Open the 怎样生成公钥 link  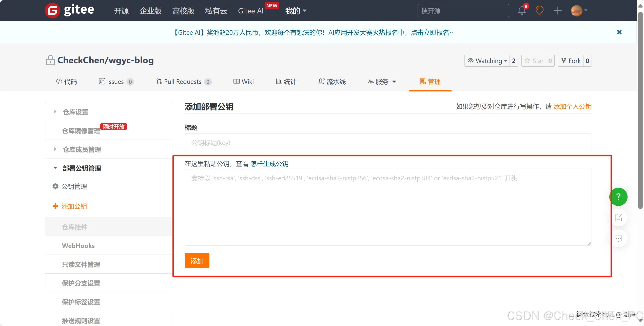[x=269, y=164]
